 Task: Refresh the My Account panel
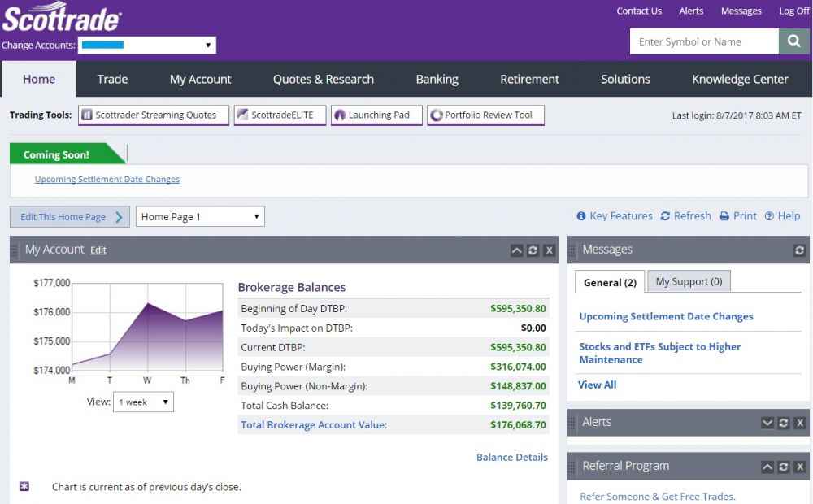click(533, 250)
